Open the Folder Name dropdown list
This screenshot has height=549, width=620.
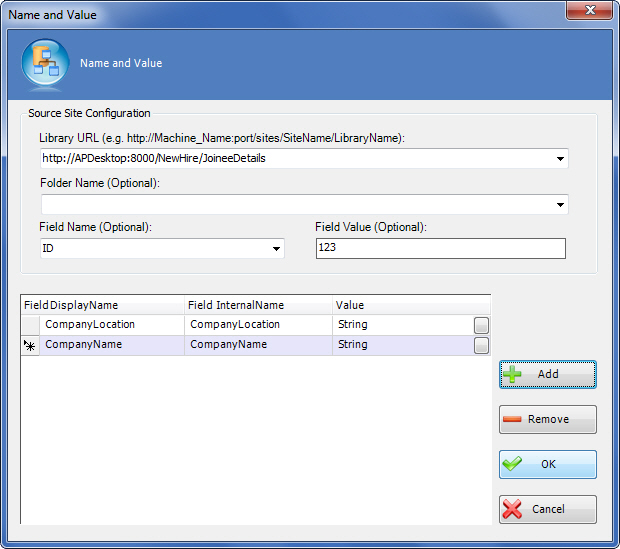tap(560, 204)
